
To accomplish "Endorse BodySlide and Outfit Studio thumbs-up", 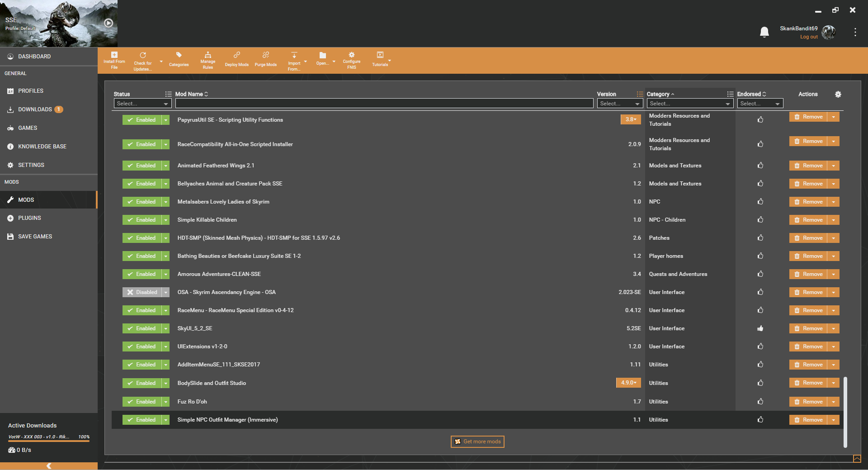I will (x=760, y=383).
